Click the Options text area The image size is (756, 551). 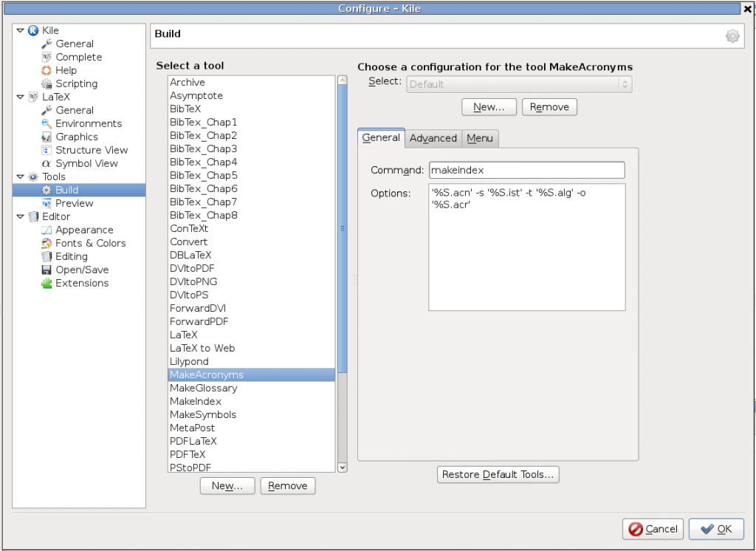527,247
